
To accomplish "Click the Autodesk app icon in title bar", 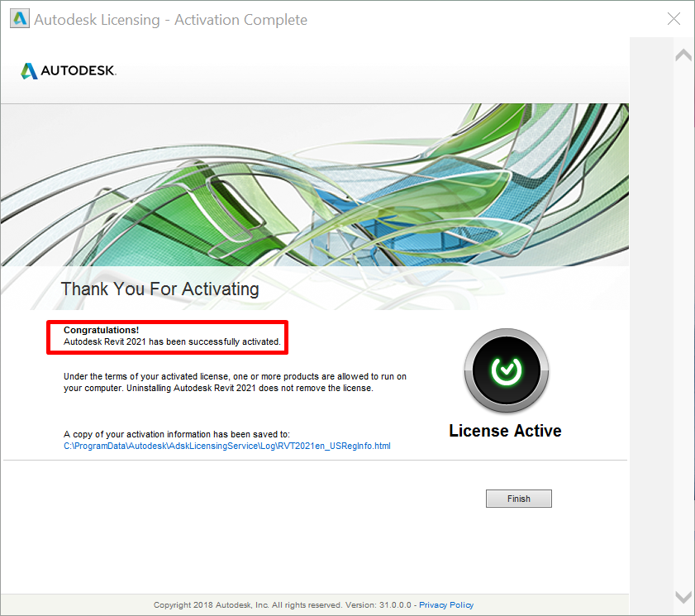I will [20, 19].
